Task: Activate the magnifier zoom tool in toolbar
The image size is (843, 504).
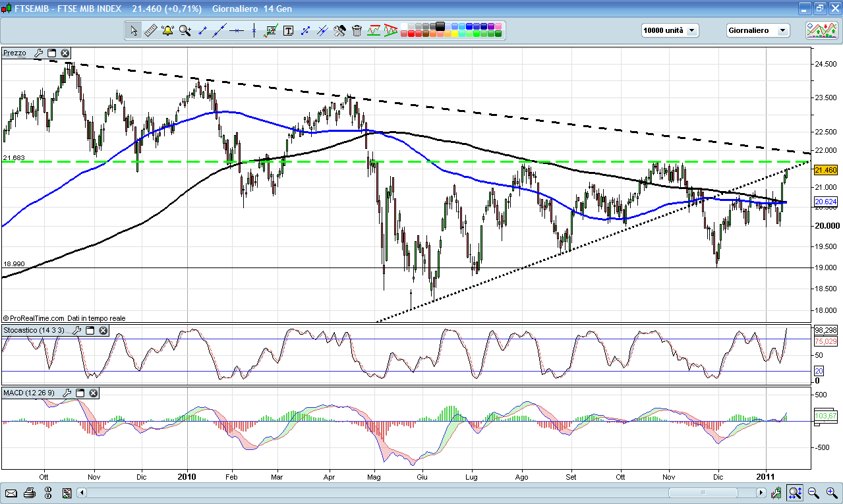Action: pos(185,30)
